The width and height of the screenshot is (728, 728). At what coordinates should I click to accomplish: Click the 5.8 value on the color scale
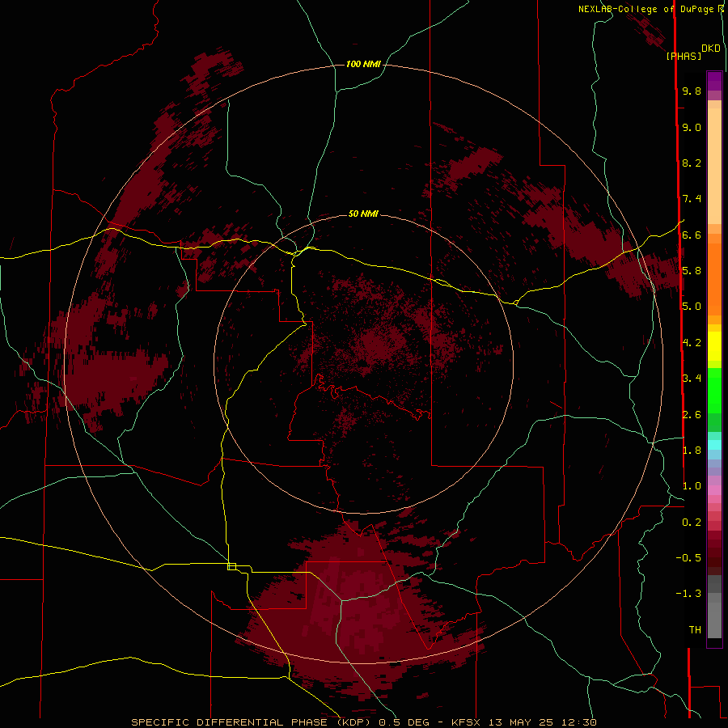click(x=692, y=271)
